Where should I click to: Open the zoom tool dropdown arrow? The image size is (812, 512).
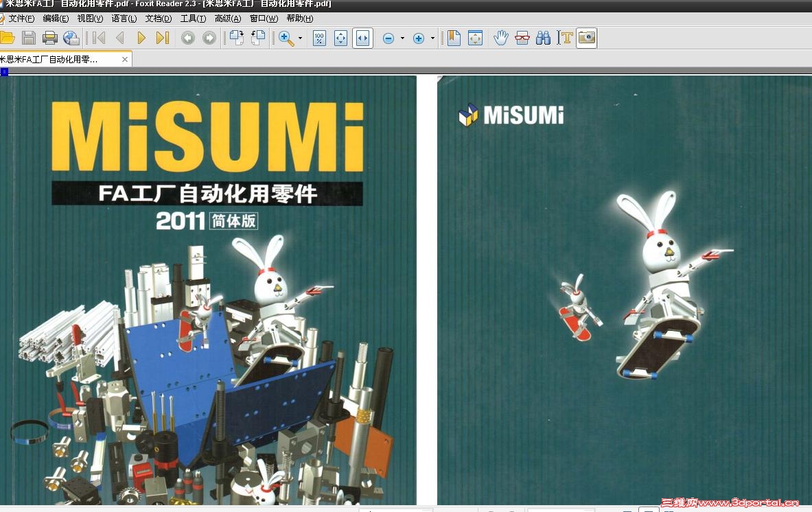click(300, 38)
